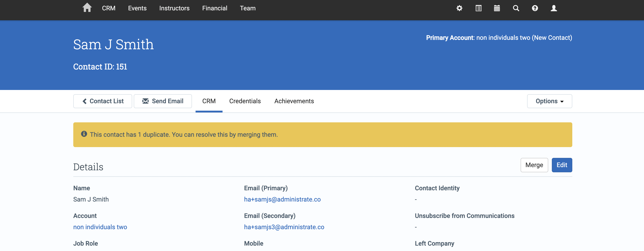Click the Merge button
This screenshot has width=644, height=251.
(534, 165)
